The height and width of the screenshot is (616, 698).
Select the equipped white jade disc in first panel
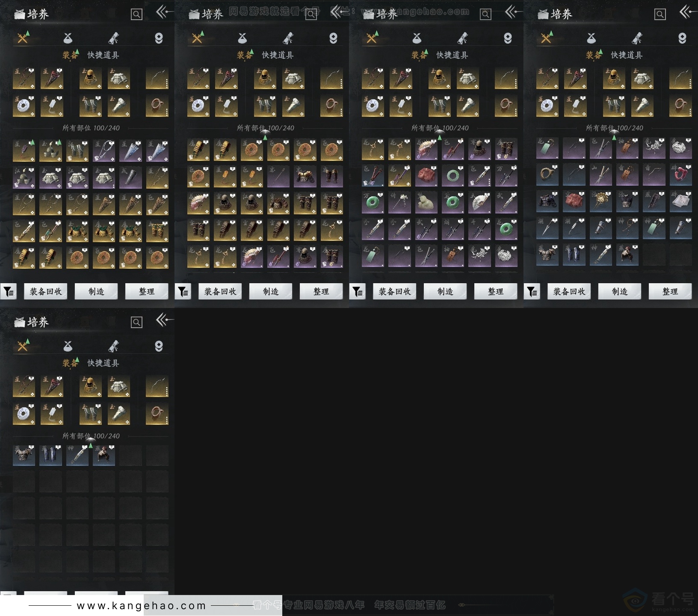[24, 106]
